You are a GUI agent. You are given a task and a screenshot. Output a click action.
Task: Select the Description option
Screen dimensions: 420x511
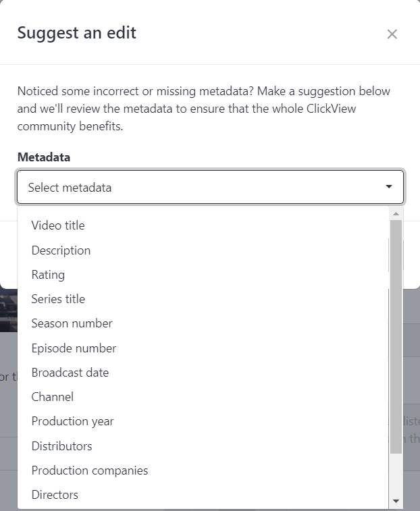[203, 250]
